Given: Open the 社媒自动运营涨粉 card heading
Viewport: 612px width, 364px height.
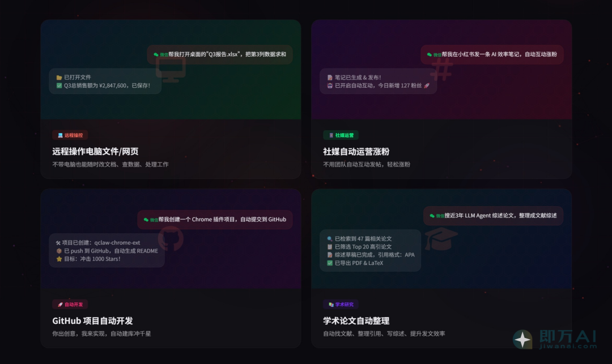Looking at the screenshot, I should [x=356, y=151].
